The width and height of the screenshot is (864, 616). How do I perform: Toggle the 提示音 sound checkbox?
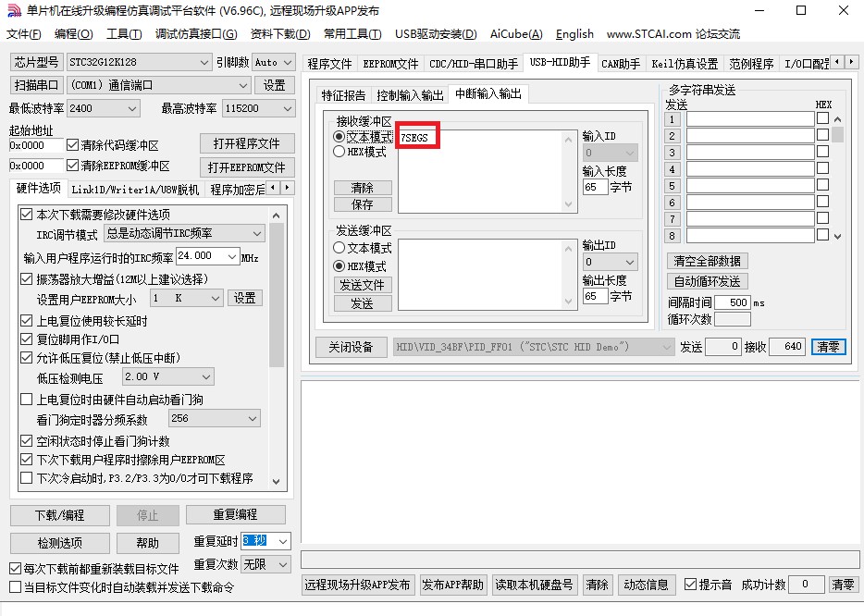click(x=690, y=585)
